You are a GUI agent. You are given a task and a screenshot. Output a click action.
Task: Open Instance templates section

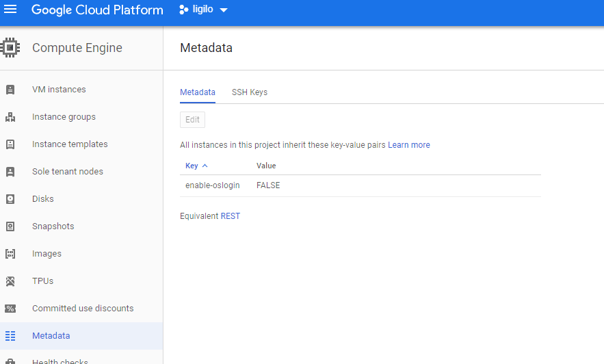[x=70, y=144]
